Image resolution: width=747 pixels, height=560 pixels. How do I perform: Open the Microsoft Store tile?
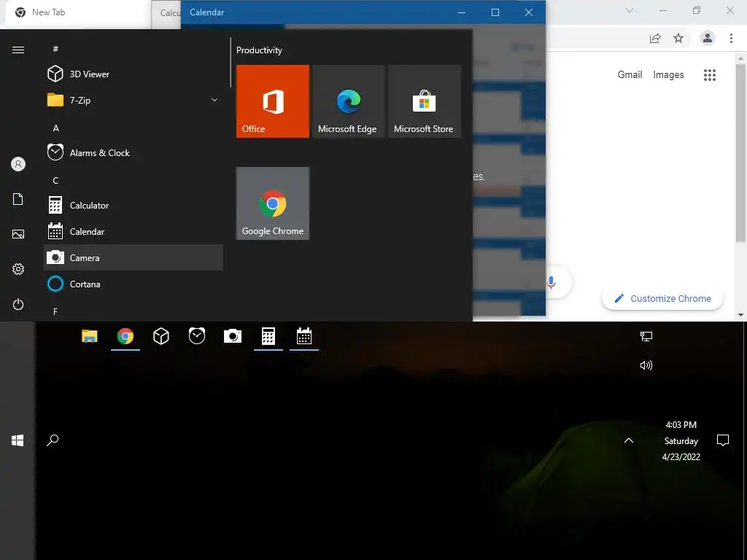click(x=424, y=101)
